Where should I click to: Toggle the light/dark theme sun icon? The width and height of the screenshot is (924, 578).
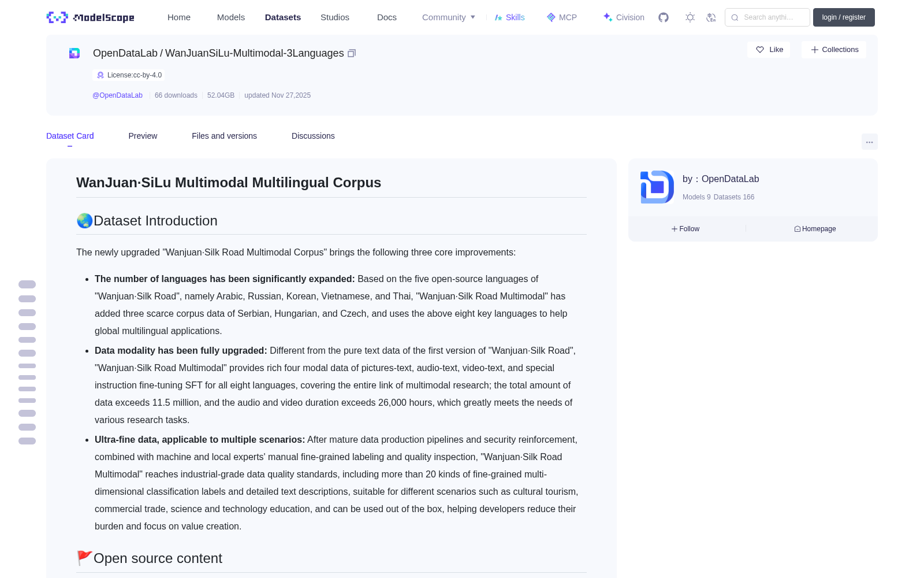(690, 17)
